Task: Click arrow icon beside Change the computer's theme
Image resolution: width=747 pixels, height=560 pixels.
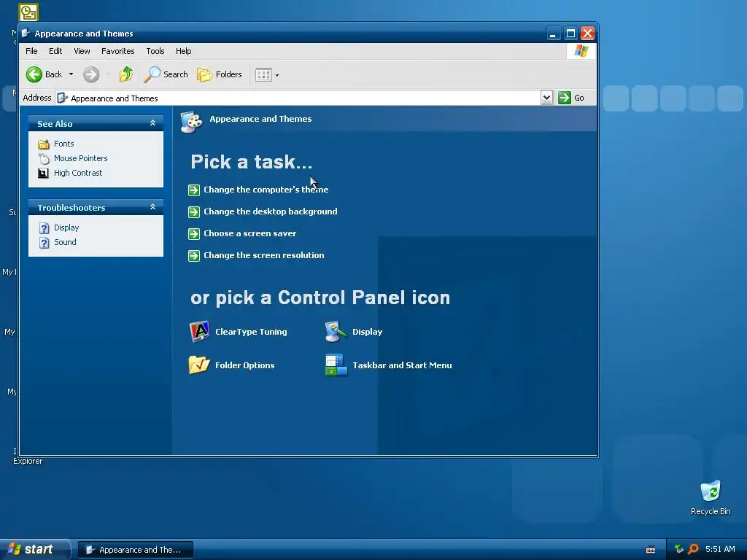Action: pyautogui.click(x=194, y=190)
